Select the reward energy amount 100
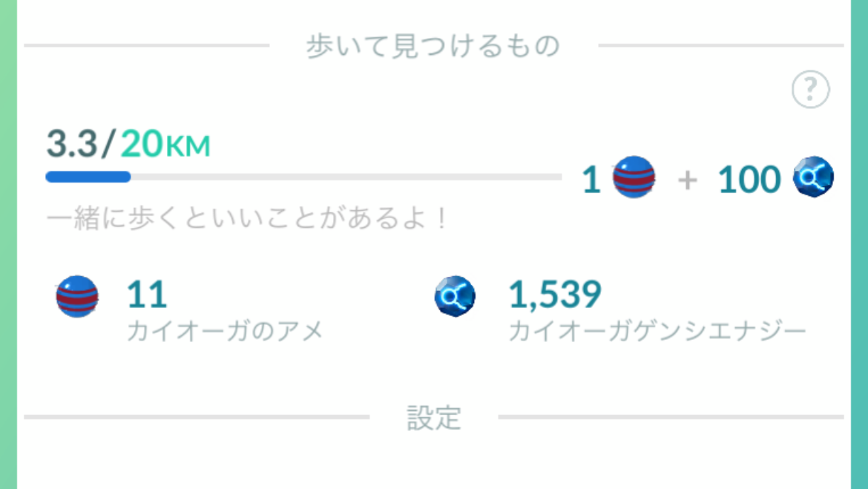 click(x=749, y=180)
